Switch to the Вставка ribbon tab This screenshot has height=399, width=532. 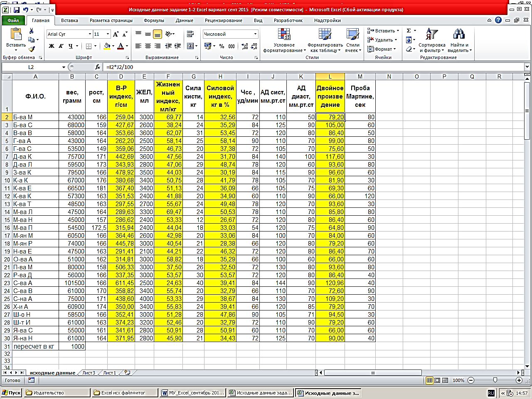point(69,20)
